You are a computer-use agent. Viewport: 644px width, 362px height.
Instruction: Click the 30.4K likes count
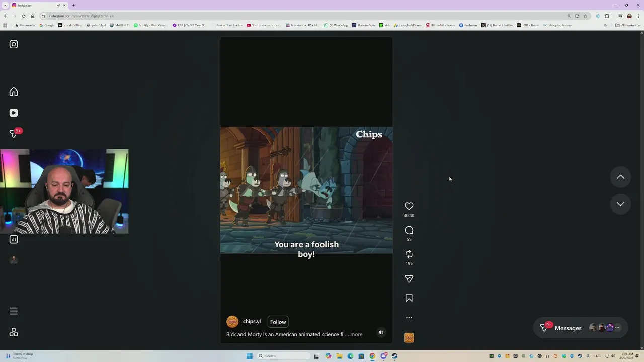tap(409, 216)
